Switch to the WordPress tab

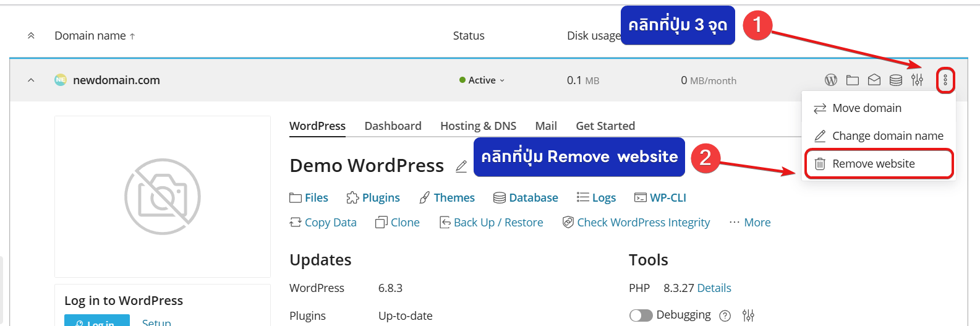click(x=317, y=126)
